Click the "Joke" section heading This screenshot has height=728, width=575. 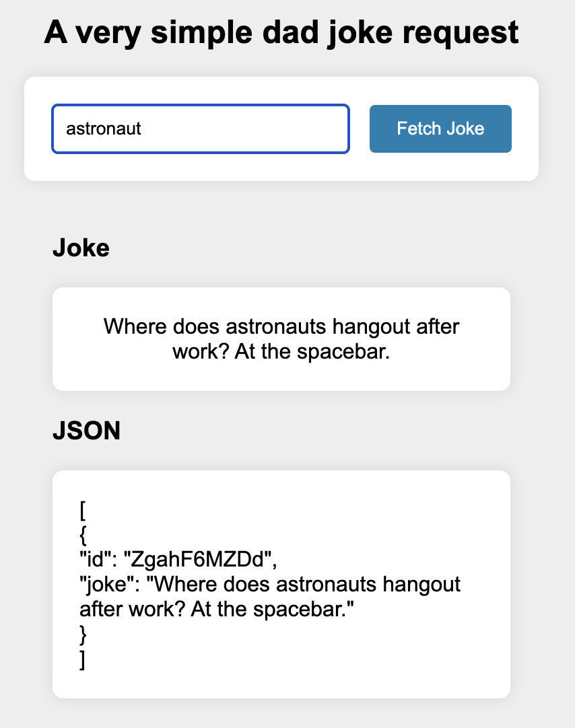(81, 248)
